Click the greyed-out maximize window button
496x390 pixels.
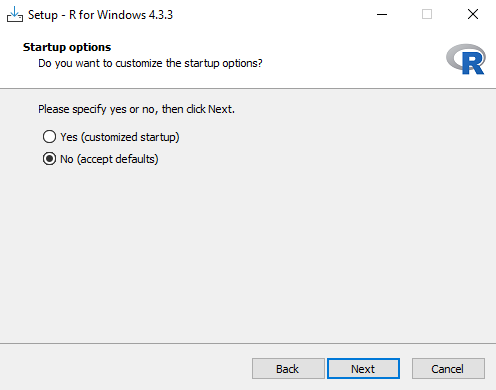click(427, 14)
